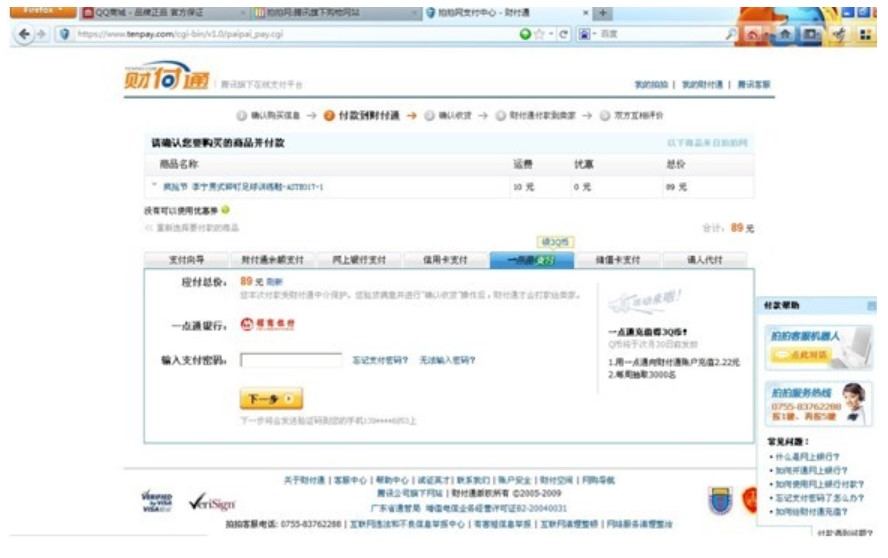Viewport: 888px width, 558px height.
Task: Select the 网上银行支付 tab
Action: tap(359, 259)
